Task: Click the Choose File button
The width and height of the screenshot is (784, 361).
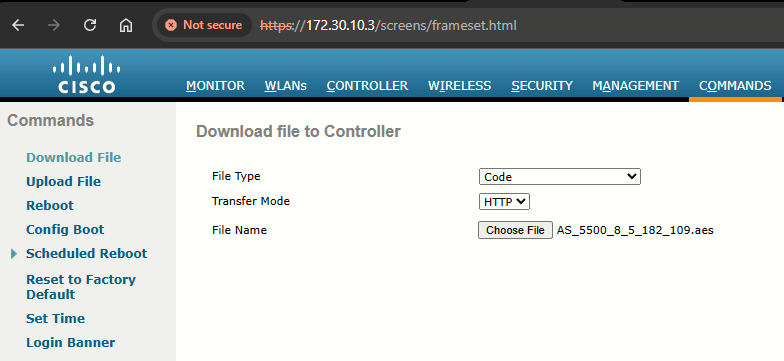Action: click(516, 230)
